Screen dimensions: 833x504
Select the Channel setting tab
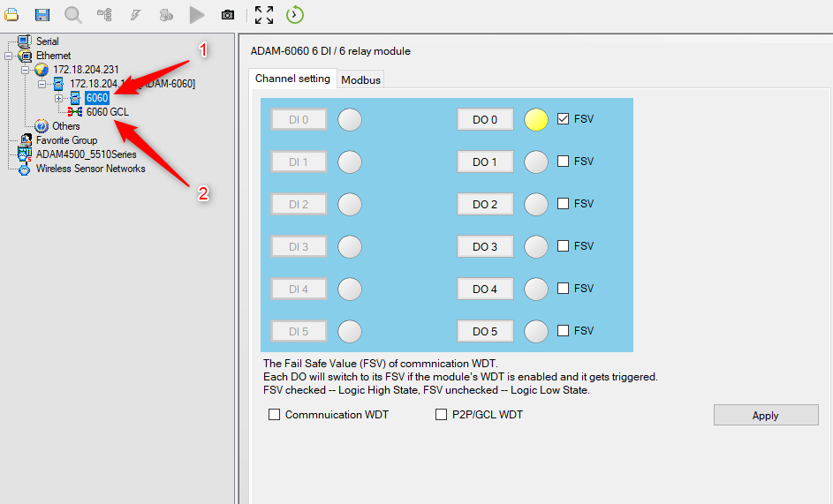tap(292, 79)
